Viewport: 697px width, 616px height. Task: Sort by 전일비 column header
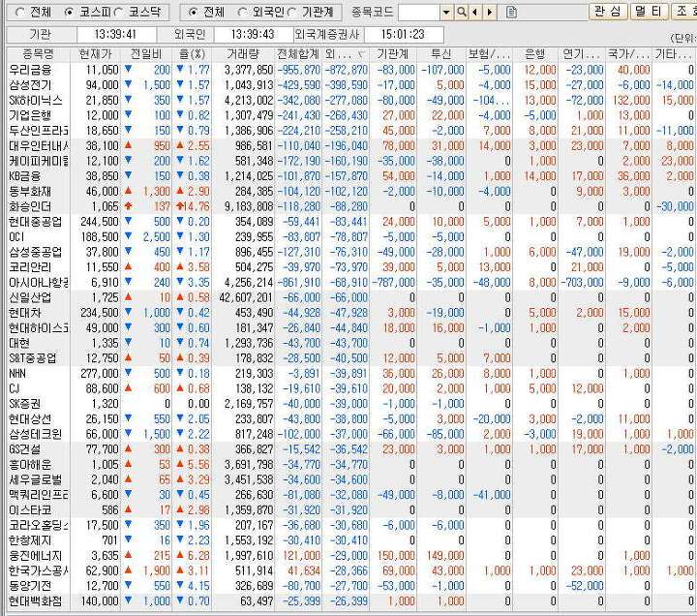pyautogui.click(x=146, y=54)
